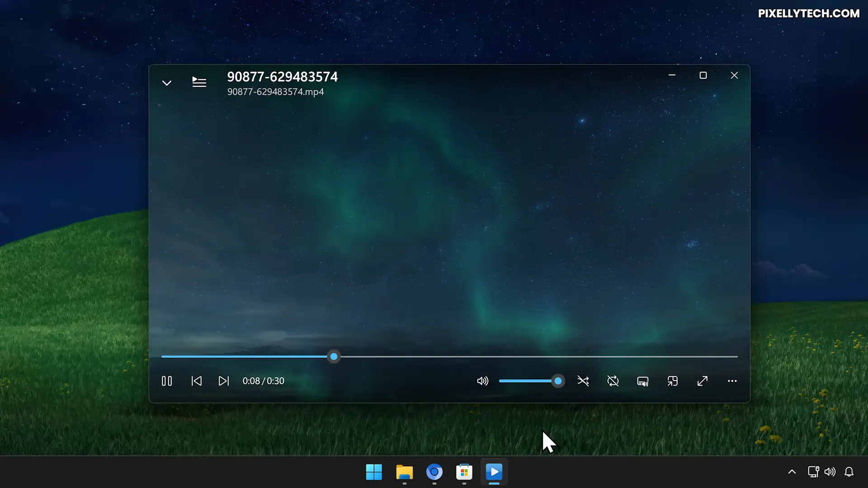This screenshot has height=488, width=868.
Task: Pause the video playback
Action: coord(167,381)
